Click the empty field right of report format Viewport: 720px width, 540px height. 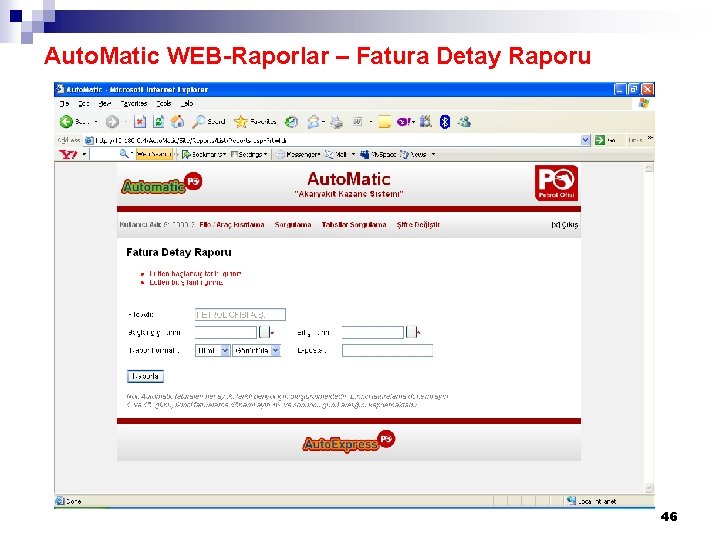[387, 350]
